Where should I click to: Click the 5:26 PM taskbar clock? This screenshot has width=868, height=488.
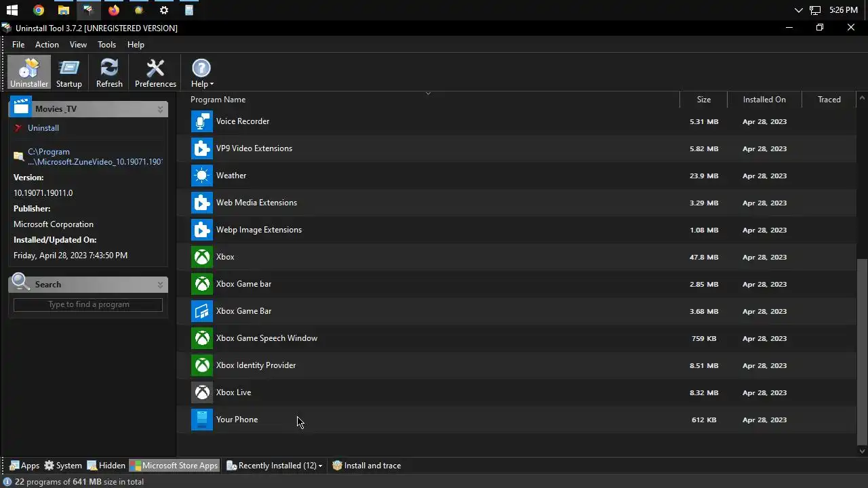click(844, 10)
